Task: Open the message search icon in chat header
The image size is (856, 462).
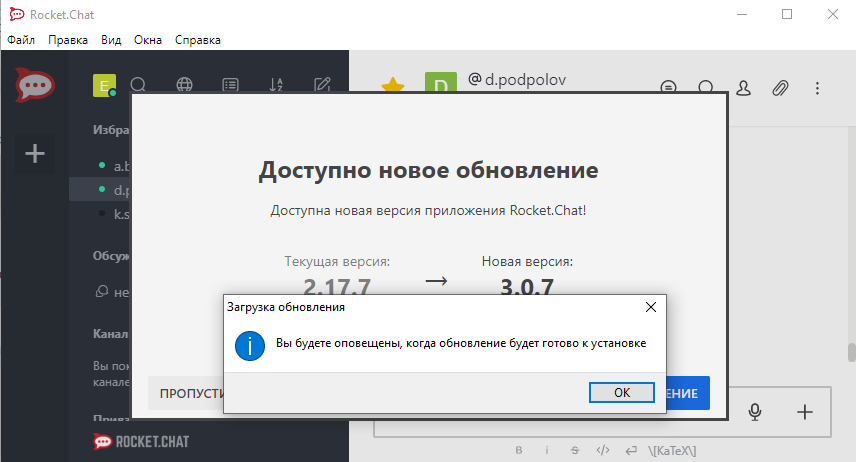Action: pos(706,87)
